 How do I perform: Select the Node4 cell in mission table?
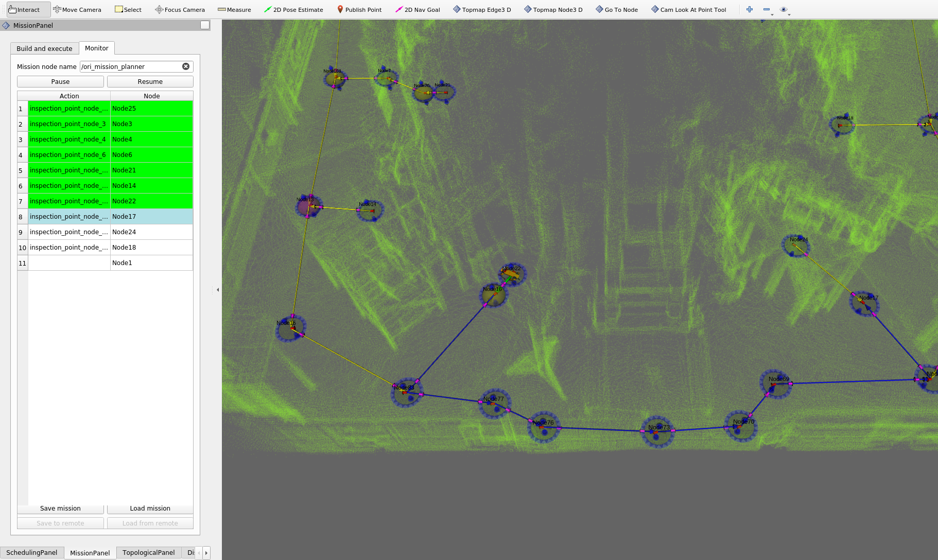(x=152, y=139)
